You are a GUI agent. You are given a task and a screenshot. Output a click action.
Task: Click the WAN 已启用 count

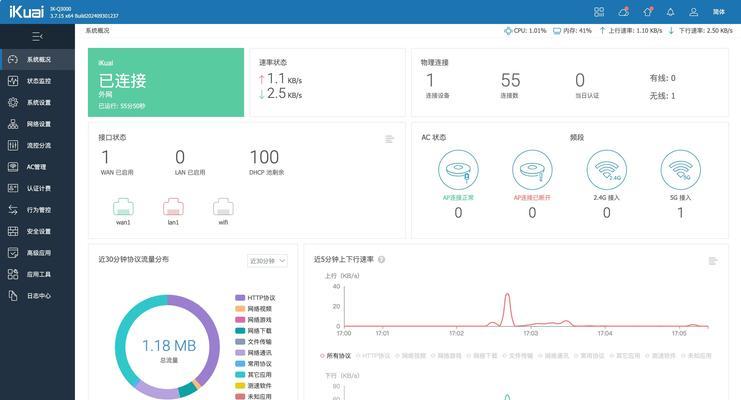[x=105, y=157]
